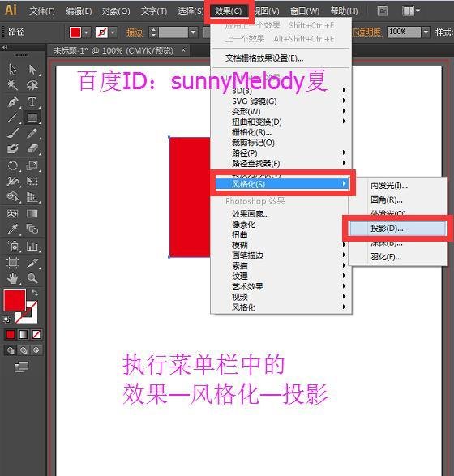The width and height of the screenshot is (454, 476).
Task: Click stroke weight stepper arrows
Action: 153,32
